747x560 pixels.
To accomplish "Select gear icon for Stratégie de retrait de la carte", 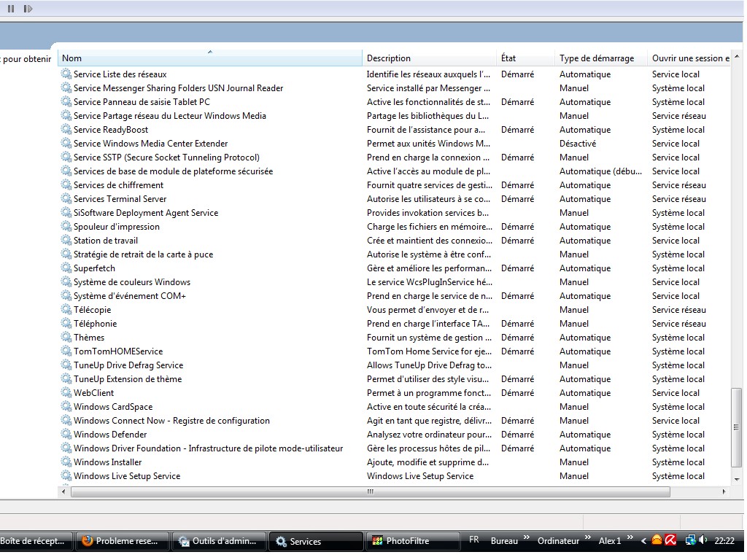I will pyautogui.click(x=66, y=254).
